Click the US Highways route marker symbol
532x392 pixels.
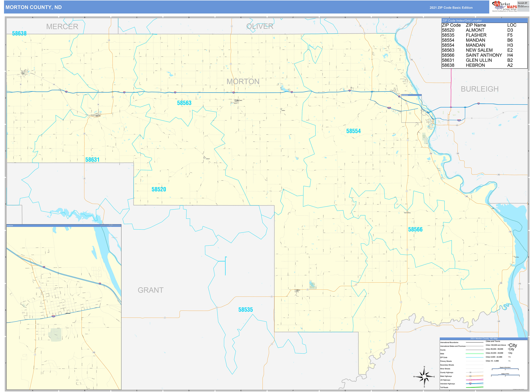470,380
